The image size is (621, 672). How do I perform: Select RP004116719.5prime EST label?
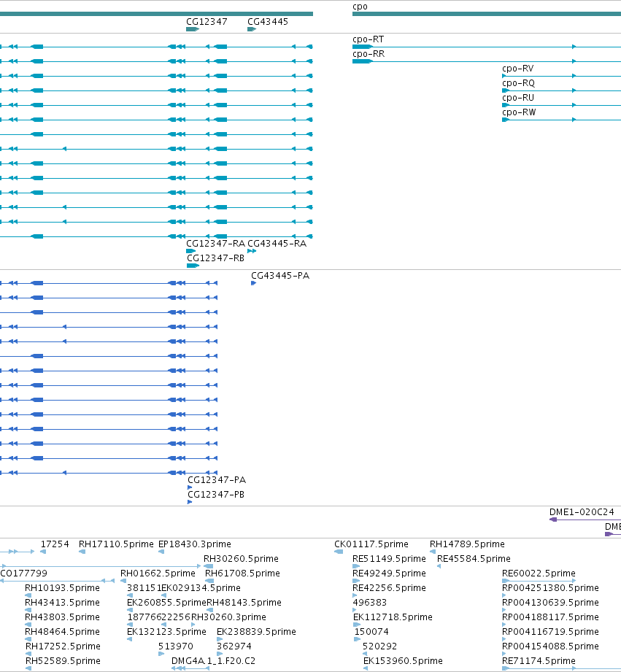(x=550, y=631)
